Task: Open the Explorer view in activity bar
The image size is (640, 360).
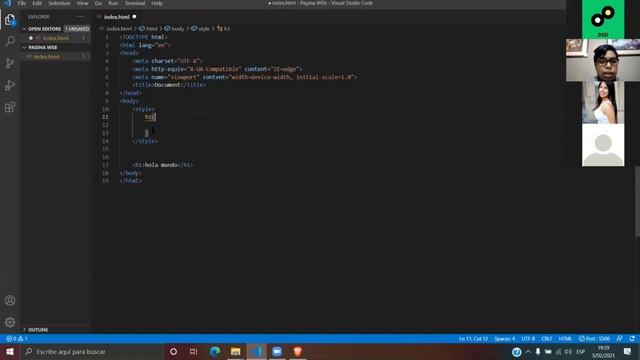Action: (x=10, y=20)
